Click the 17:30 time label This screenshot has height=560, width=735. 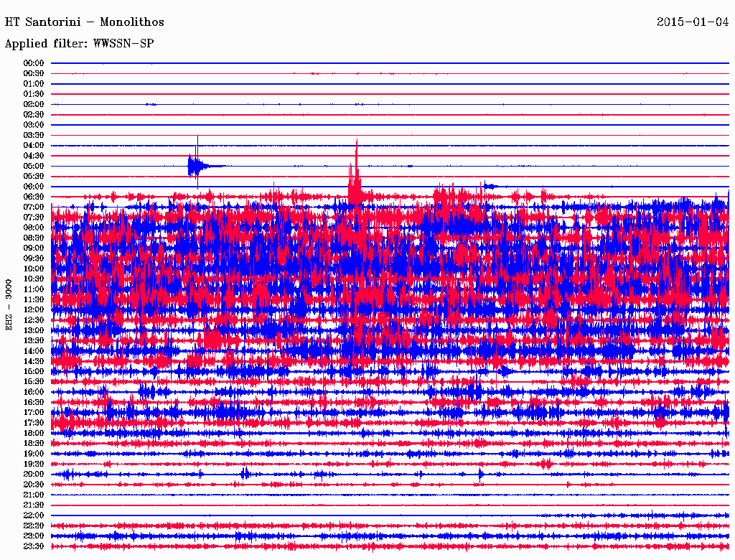click(x=33, y=423)
